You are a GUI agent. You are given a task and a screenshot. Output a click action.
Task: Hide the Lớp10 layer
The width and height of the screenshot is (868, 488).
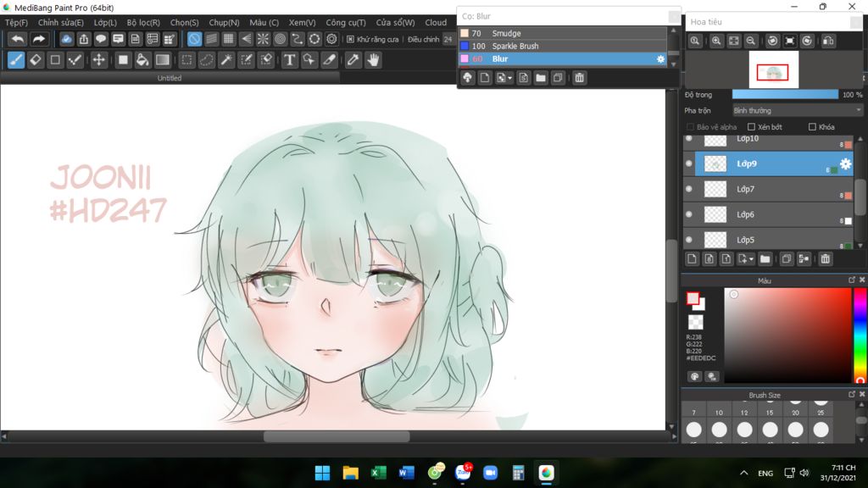(688, 138)
